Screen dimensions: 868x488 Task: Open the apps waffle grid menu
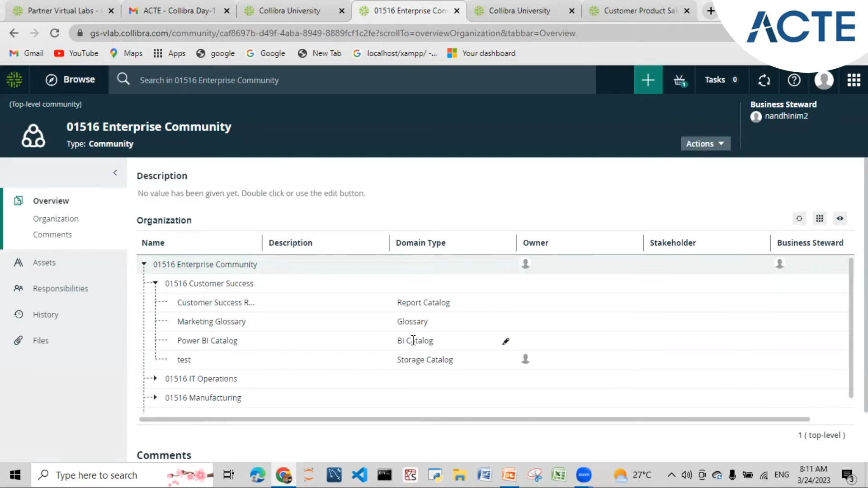pyautogui.click(x=854, y=80)
